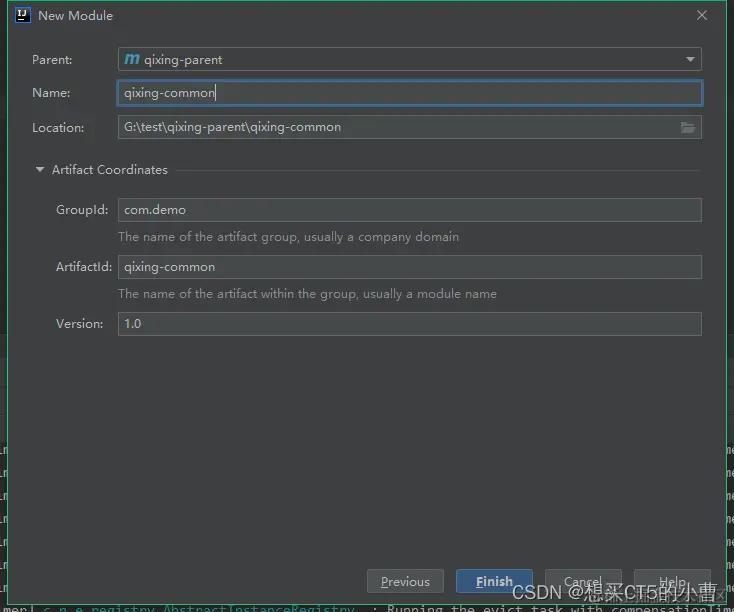Image resolution: width=734 pixels, height=612 pixels.
Task: Click the Previous button
Action: coord(405,582)
